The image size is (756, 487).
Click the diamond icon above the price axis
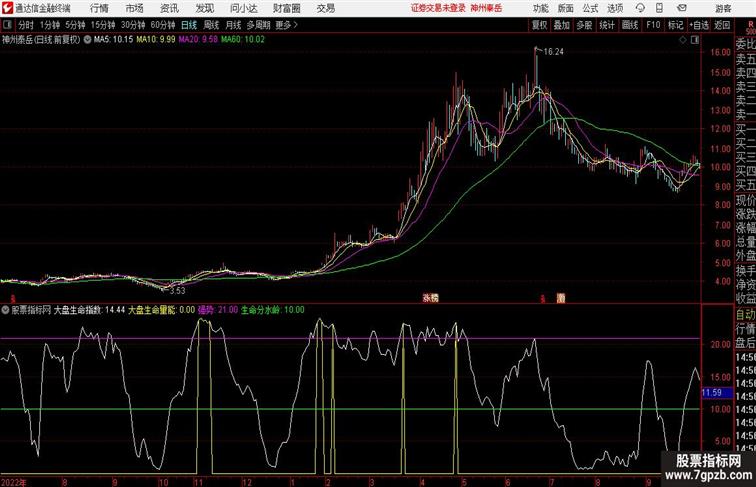coord(683,40)
